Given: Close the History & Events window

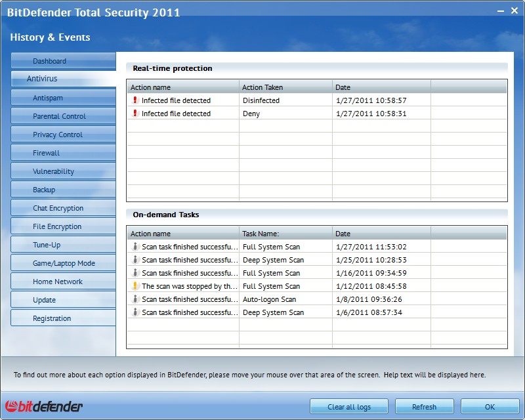Looking at the screenshot, I should click(514, 10).
